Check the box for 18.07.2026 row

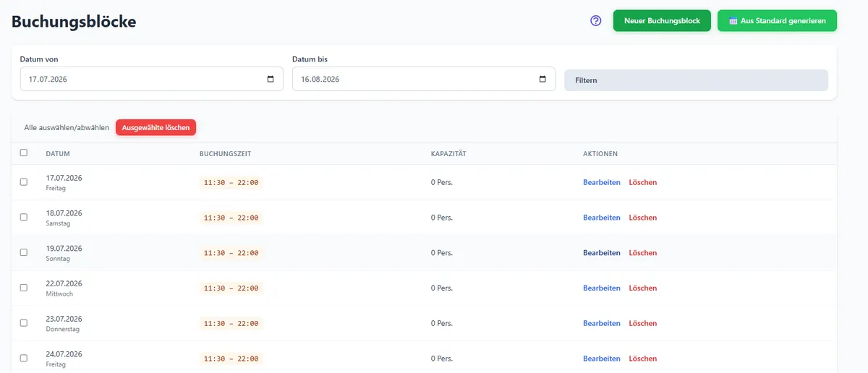point(24,217)
